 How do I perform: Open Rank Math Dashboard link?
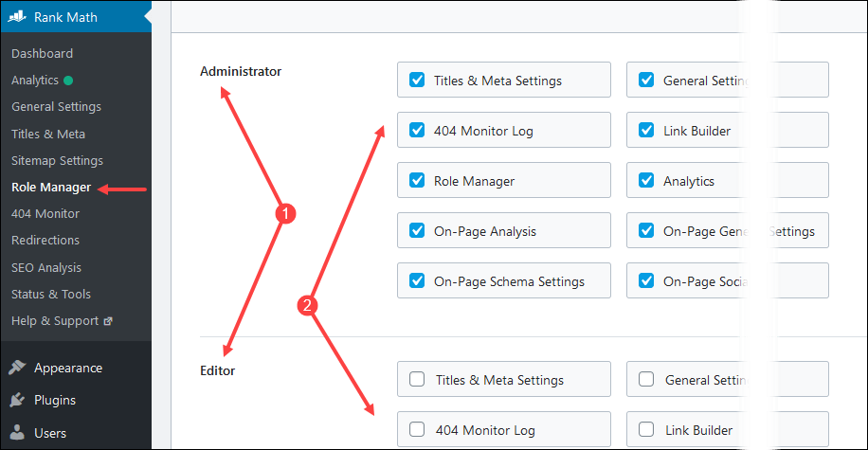pyautogui.click(x=42, y=54)
